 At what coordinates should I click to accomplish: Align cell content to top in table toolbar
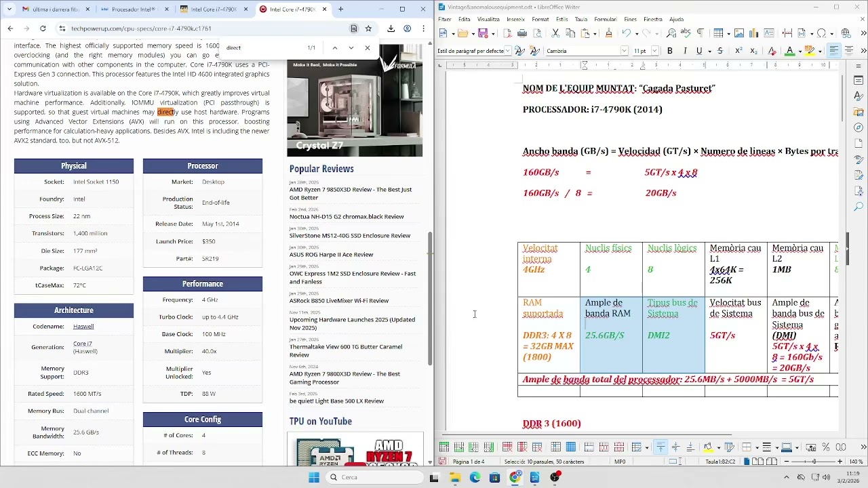(660, 447)
